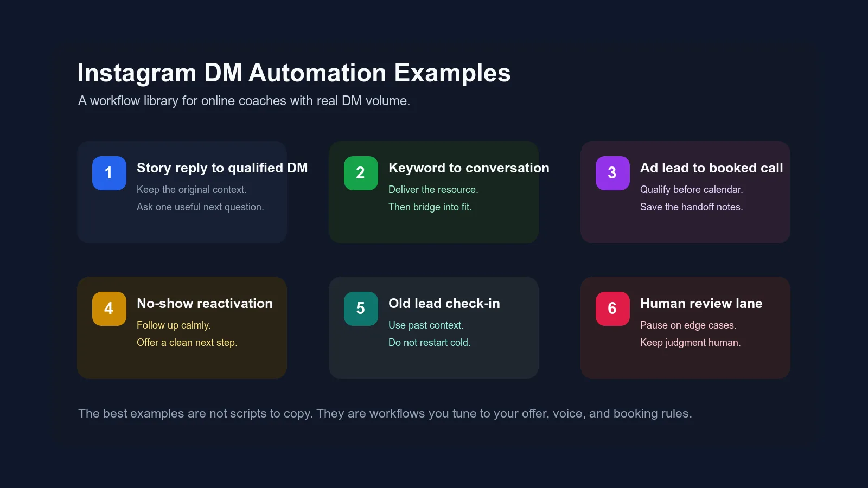Click 'Save the handoff notes.' line

pyautogui.click(x=692, y=207)
